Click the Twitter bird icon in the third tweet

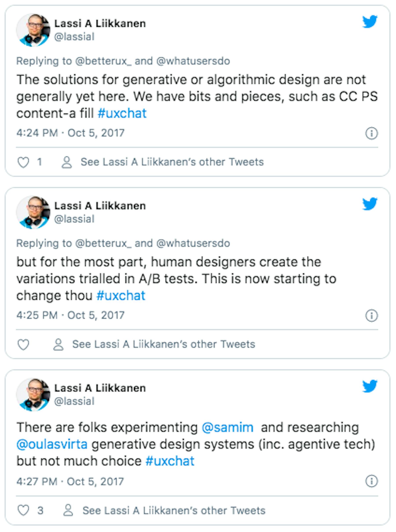(370, 386)
